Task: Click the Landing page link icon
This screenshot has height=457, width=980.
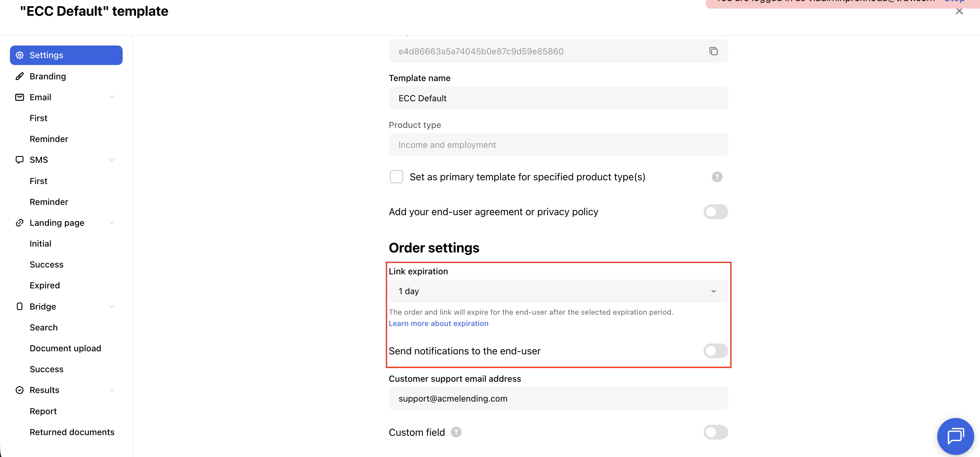Action: click(x=19, y=222)
